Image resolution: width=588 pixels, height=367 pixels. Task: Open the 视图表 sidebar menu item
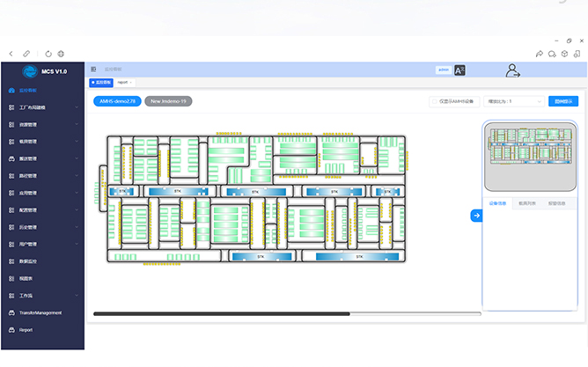tap(43, 278)
